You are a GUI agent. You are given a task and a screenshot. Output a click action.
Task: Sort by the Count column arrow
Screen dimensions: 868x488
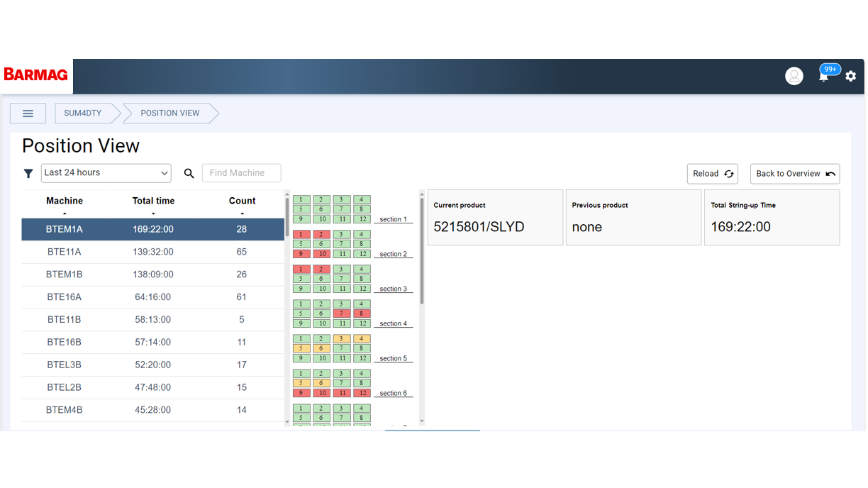242,213
